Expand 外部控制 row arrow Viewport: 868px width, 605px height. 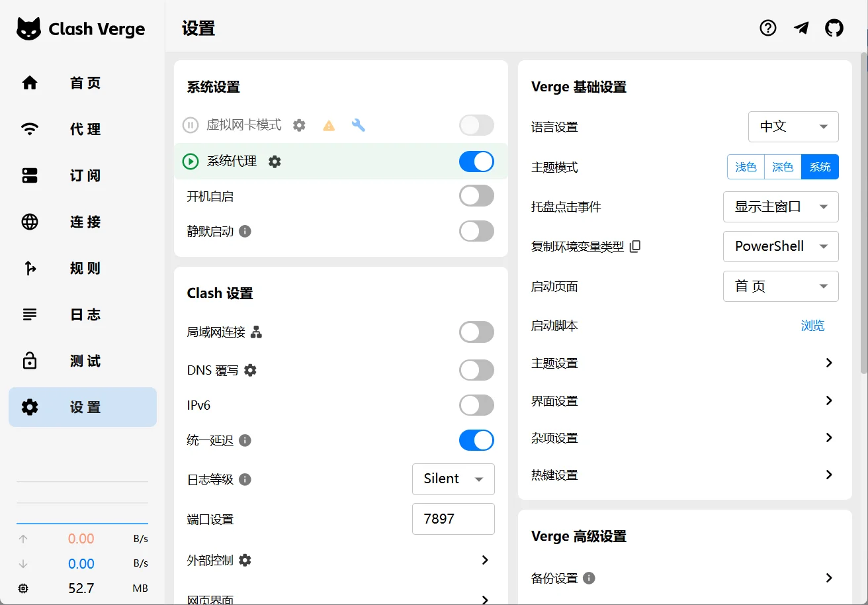point(485,560)
